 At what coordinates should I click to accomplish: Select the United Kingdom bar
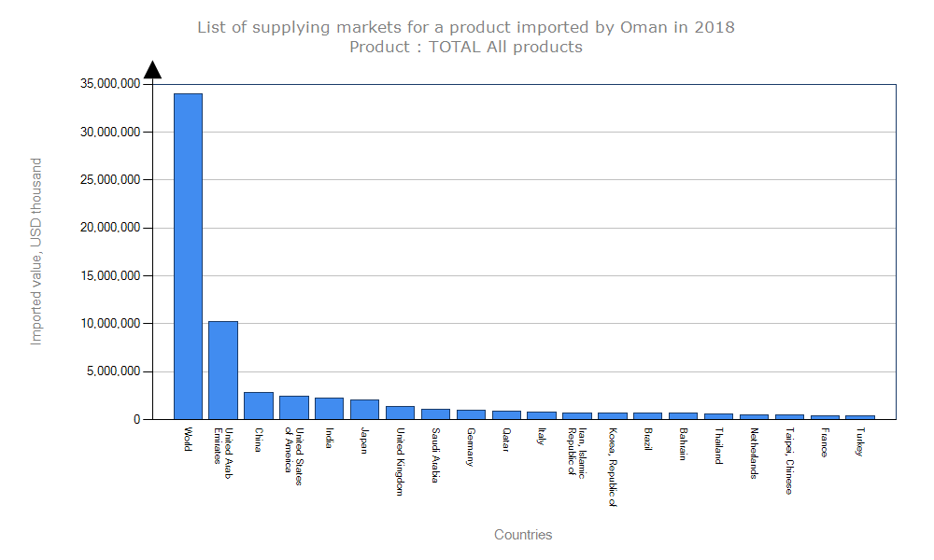(x=400, y=413)
